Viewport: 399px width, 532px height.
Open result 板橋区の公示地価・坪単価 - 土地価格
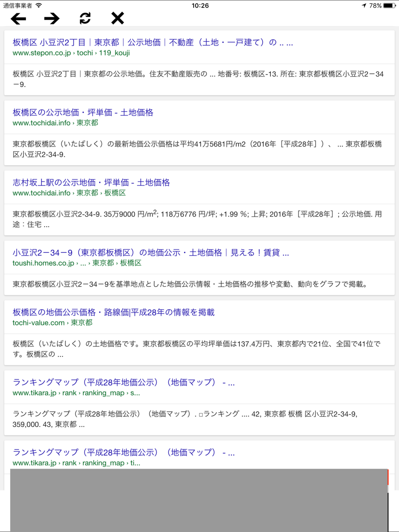click(83, 112)
